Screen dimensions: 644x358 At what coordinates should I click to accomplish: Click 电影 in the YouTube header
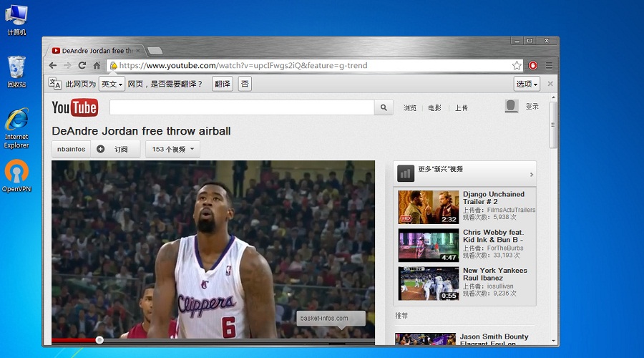coord(434,107)
